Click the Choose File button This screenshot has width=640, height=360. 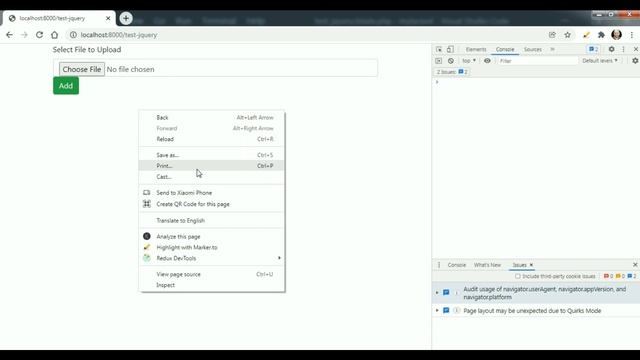tap(82, 69)
